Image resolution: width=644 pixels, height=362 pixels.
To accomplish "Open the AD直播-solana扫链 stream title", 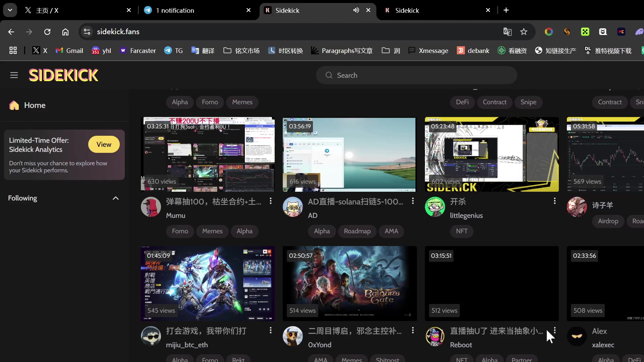I will click(356, 202).
